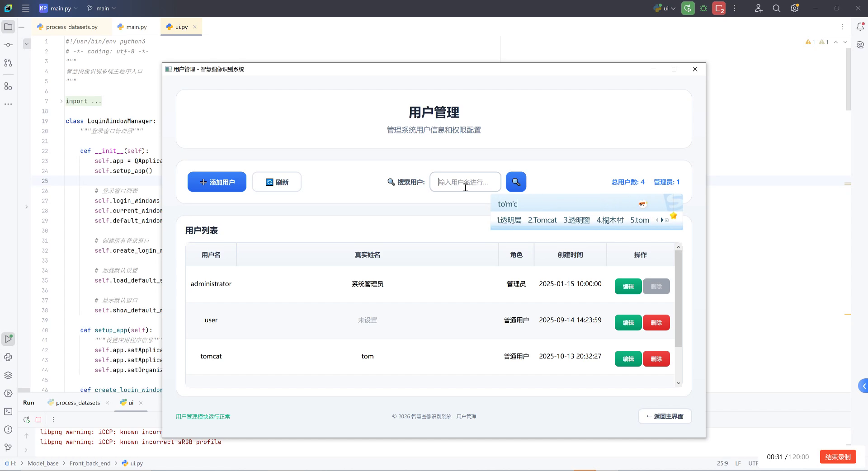Open the Commit tool window icon

coord(8,45)
